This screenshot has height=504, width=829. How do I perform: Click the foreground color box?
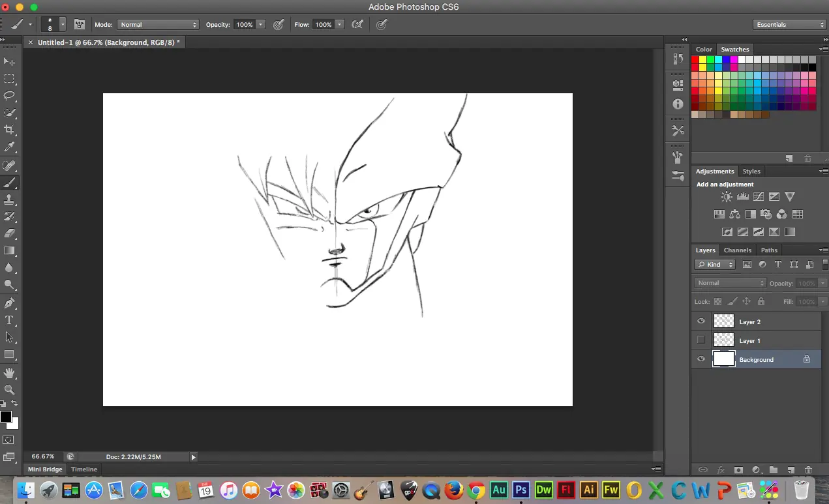[6, 417]
